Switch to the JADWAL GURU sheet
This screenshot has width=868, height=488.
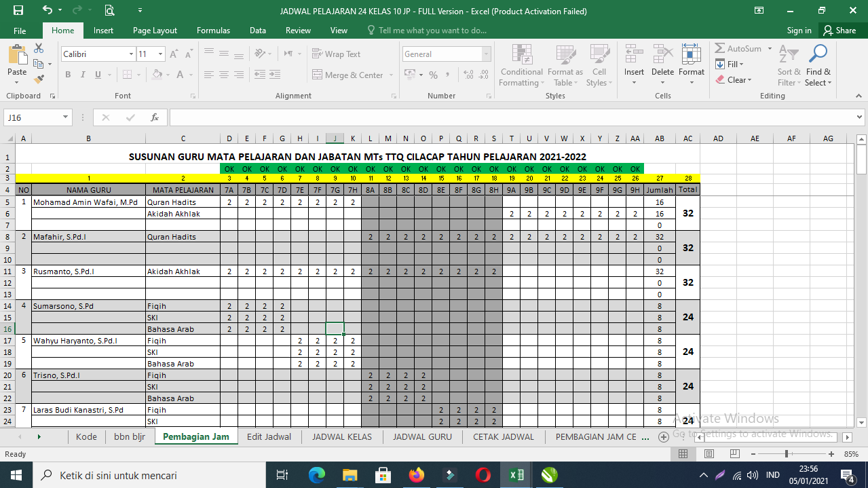coord(422,436)
